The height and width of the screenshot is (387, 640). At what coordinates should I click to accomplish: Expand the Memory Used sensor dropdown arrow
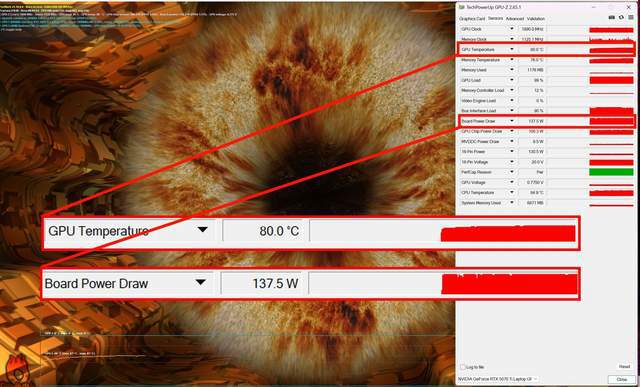[512, 70]
